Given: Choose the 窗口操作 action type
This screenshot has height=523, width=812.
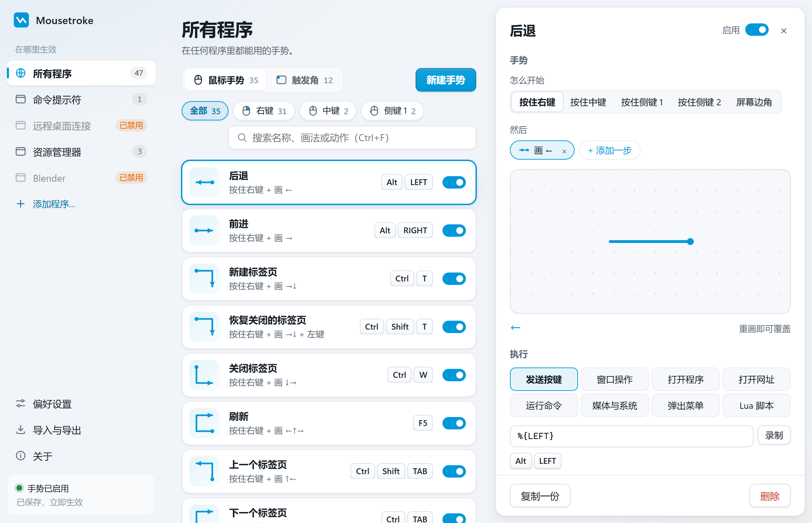Looking at the screenshot, I should point(615,379).
